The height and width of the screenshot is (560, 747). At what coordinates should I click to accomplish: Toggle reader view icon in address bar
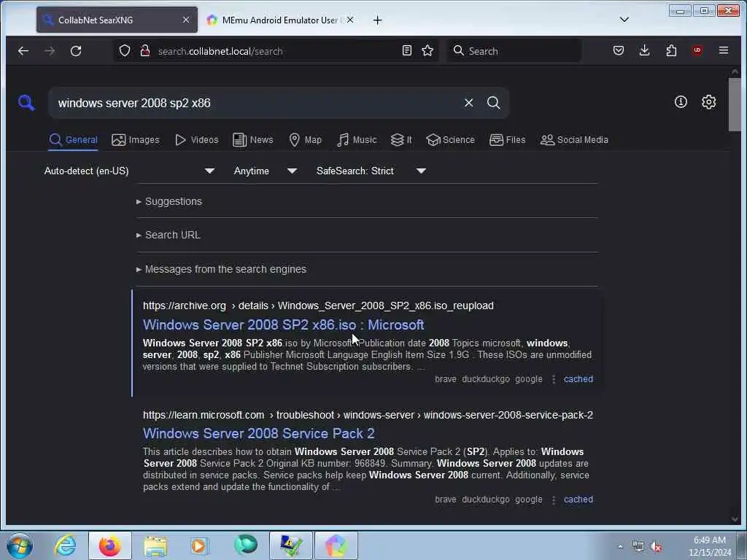coord(406,50)
